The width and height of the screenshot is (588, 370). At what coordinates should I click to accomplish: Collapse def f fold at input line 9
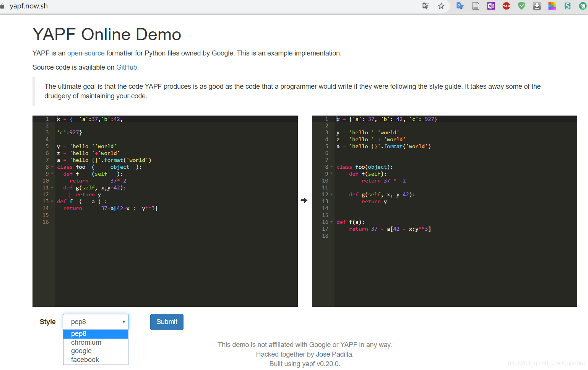[x=52, y=174]
